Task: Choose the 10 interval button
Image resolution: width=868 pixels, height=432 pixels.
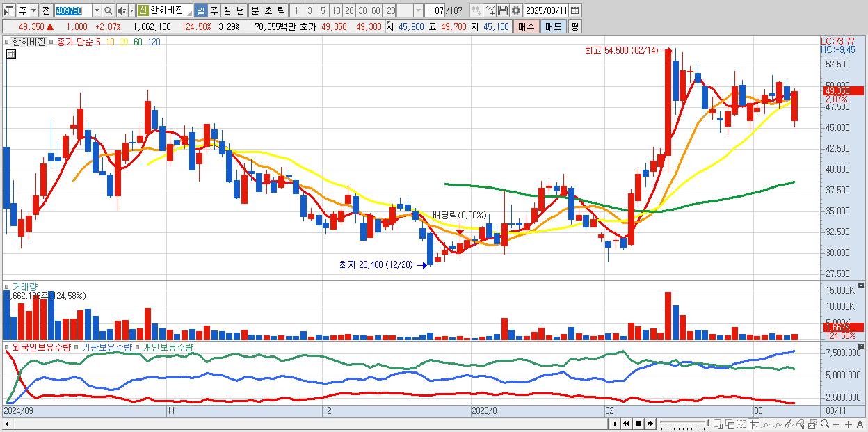Action: (x=336, y=10)
